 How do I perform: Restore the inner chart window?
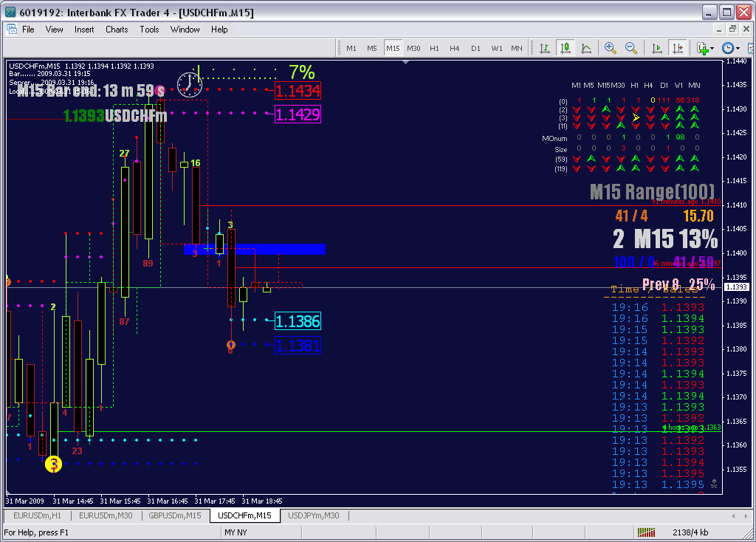tap(732, 30)
